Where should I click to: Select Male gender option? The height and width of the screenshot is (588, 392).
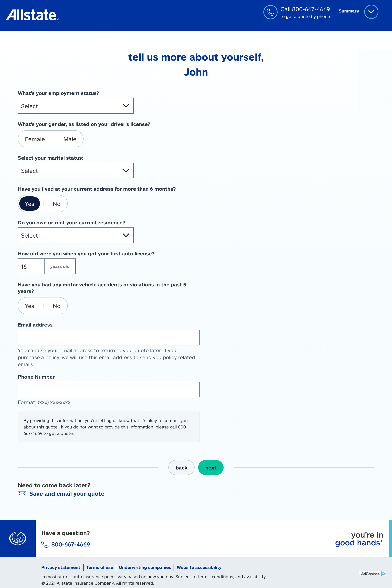tap(70, 139)
